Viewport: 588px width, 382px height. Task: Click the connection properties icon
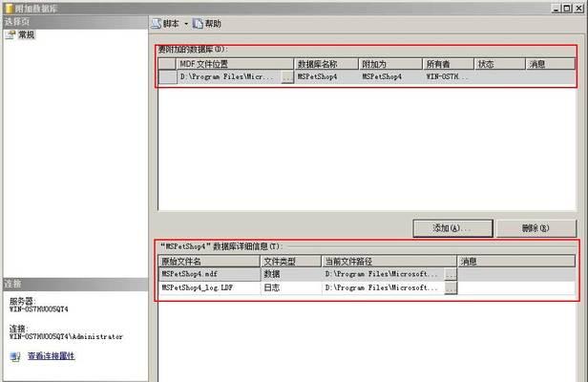[x=15, y=356]
